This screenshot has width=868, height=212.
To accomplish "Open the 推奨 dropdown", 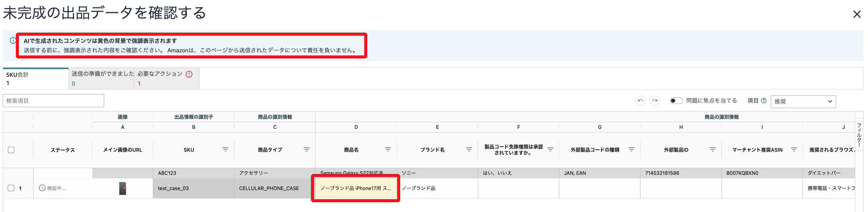I will point(803,101).
